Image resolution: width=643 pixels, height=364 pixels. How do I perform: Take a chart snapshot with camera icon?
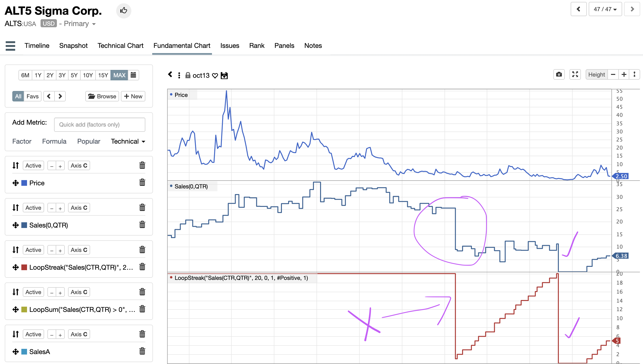(x=559, y=74)
